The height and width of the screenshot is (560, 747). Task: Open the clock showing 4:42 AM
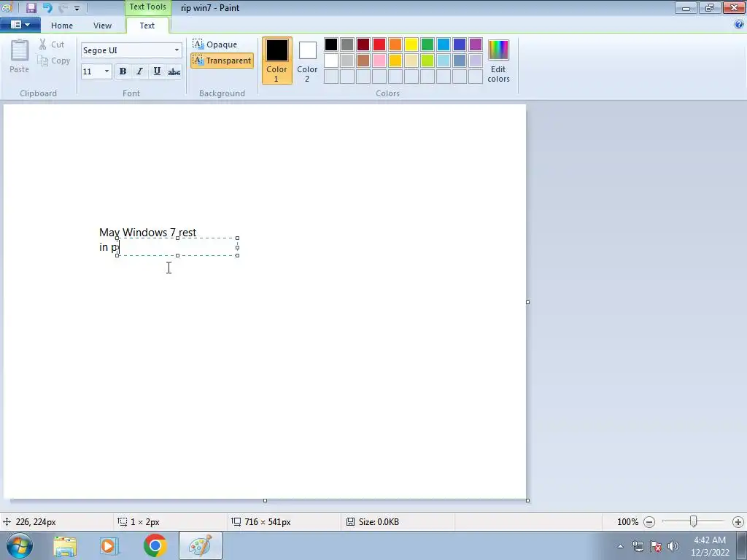pos(710,546)
